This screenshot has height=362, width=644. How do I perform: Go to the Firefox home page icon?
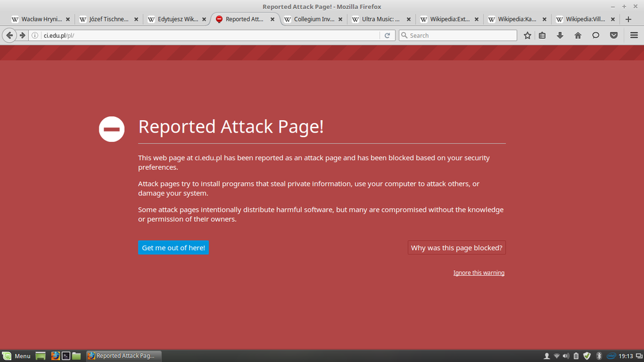pos(577,35)
